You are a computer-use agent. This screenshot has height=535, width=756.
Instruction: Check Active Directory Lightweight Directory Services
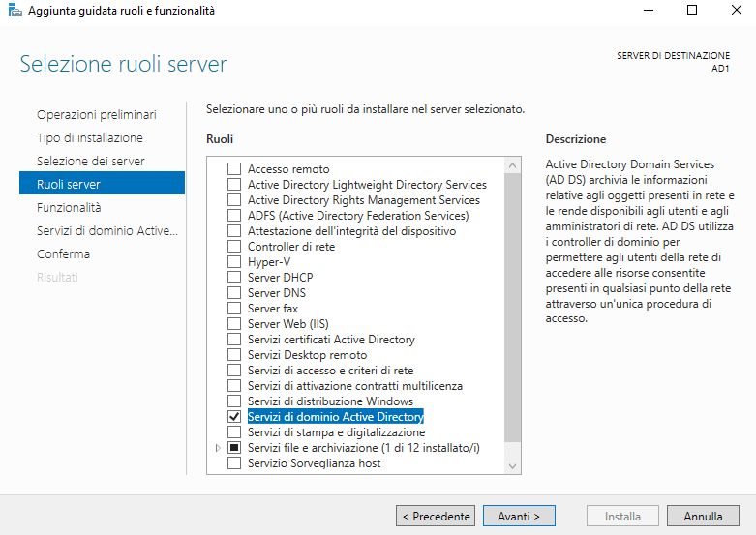click(x=234, y=184)
